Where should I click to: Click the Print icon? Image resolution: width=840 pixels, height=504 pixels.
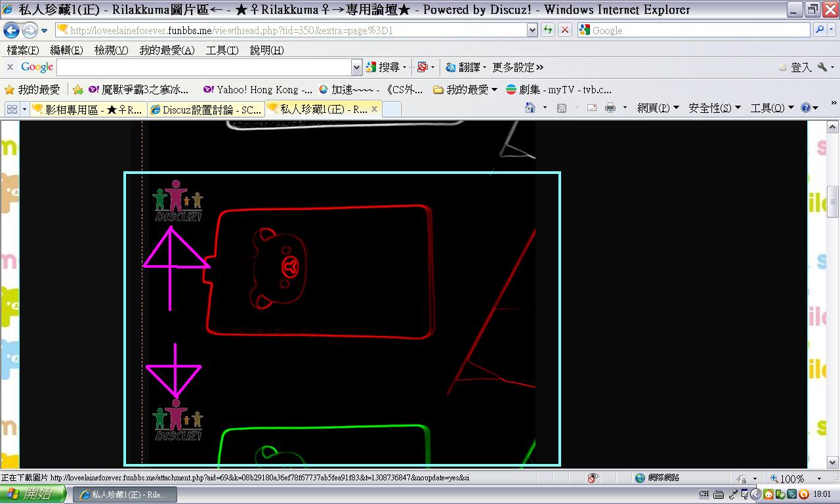(x=610, y=108)
